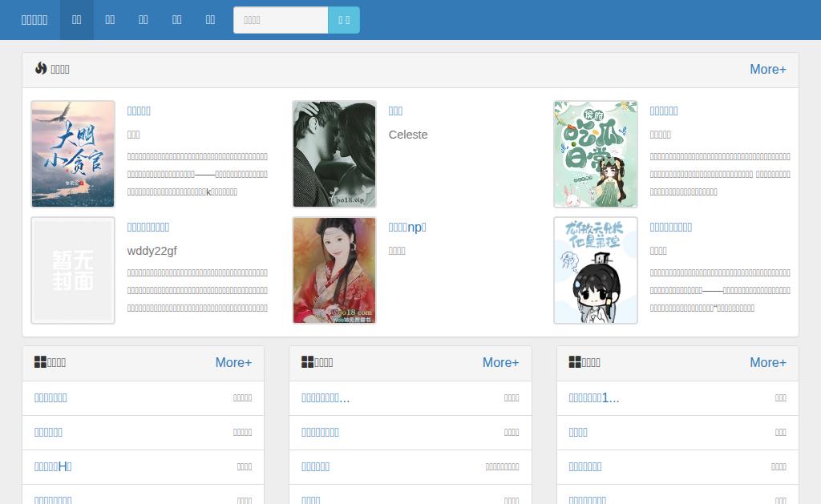Select the highlighted active navbar tab
Screen dimensions: 821x504
tap(76, 20)
